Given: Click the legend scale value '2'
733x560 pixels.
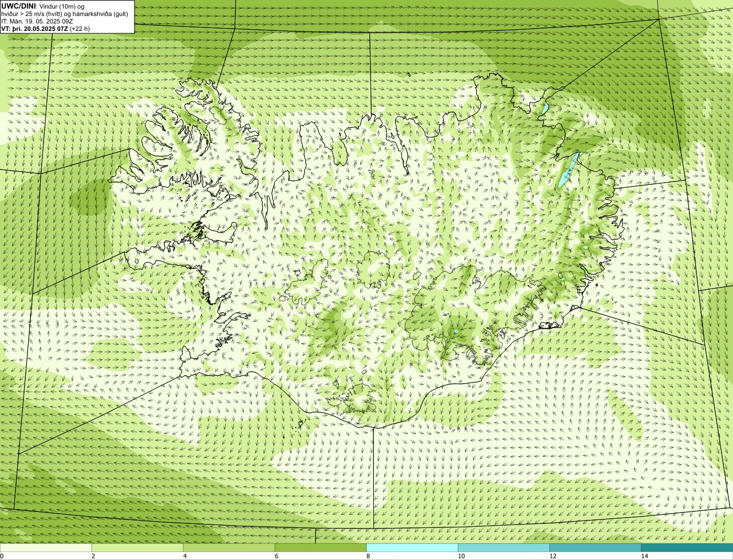Looking at the screenshot, I should coord(93,556).
